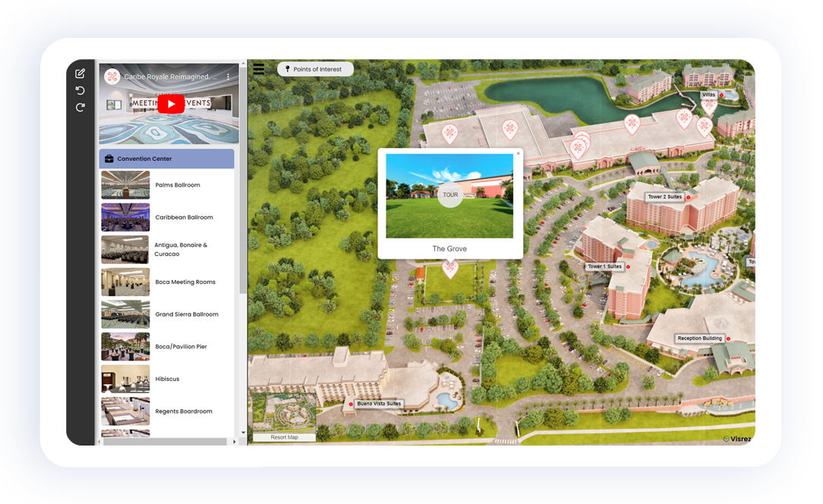
Task: Click the Tower 2 Suites map label
Action: (x=664, y=197)
